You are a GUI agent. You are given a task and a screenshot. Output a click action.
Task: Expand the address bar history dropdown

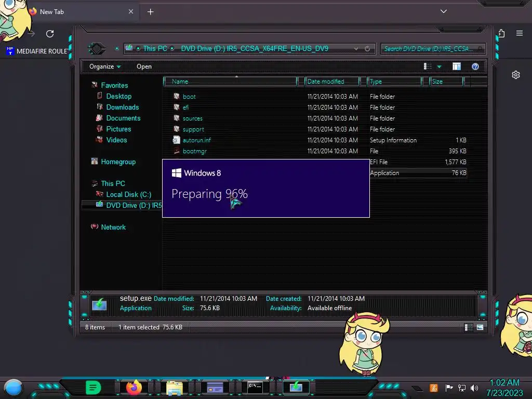coord(356,49)
